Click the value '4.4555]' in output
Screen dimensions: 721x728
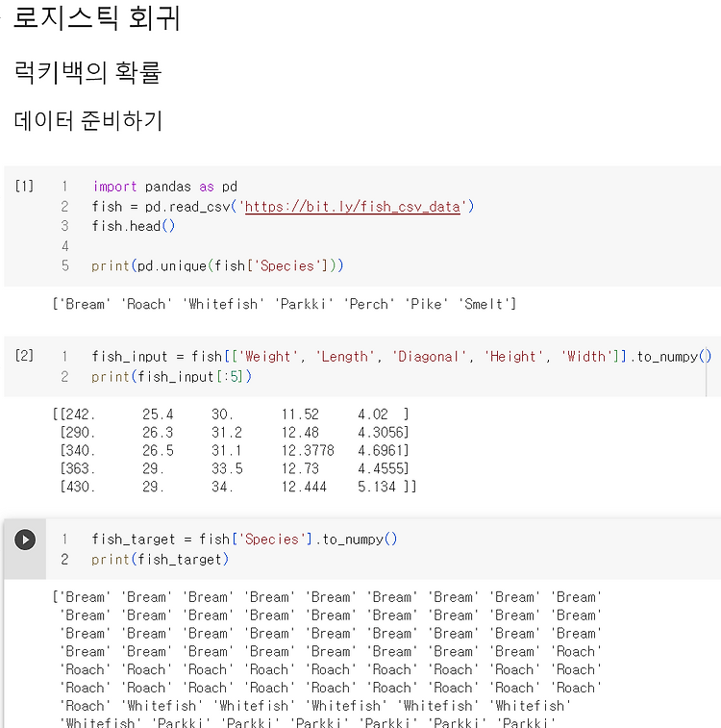tap(384, 468)
